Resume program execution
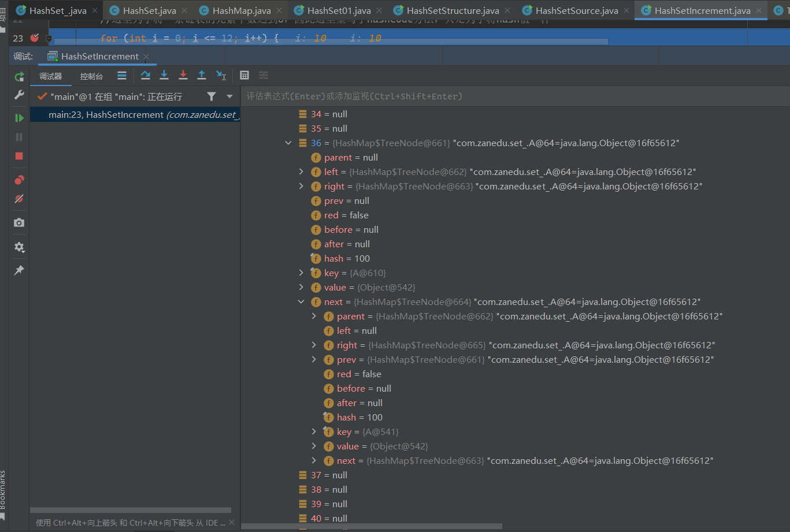This screenshot has width=790, height=532. tap(19, 118)
